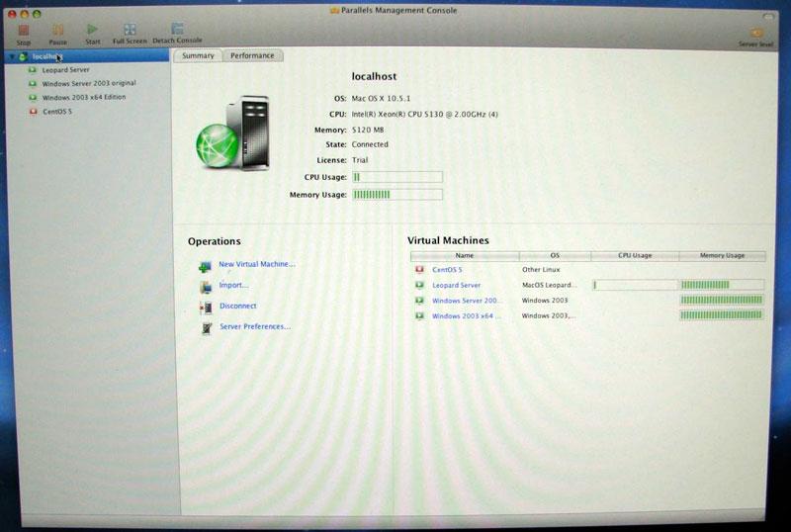The image size is (791, 532).
Task: Click the 'Intel(R) Xeon(R) CPU 5130' value
Action: point(425,115)
